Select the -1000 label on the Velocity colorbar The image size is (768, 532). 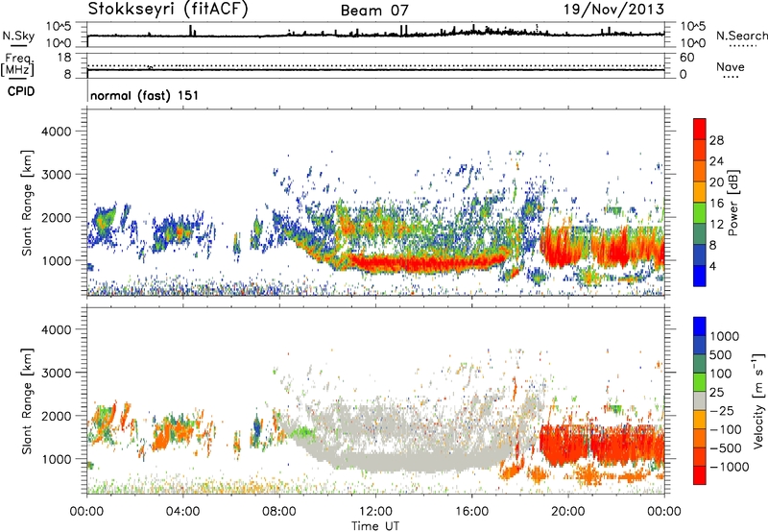tap(730, 467)
